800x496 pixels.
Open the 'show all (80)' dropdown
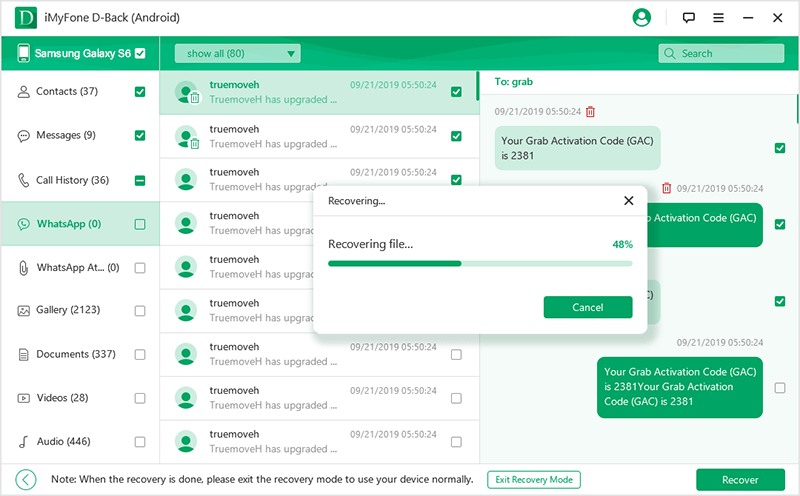coord(238,54)
